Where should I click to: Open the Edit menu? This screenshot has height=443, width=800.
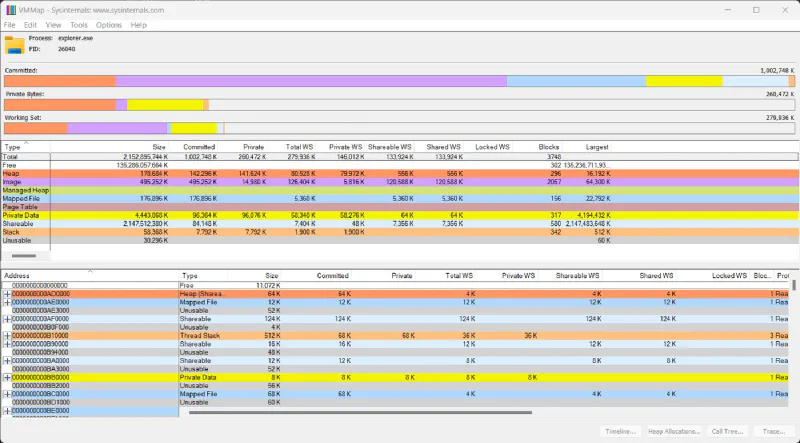pyautogui.click(x=30, y=25)
